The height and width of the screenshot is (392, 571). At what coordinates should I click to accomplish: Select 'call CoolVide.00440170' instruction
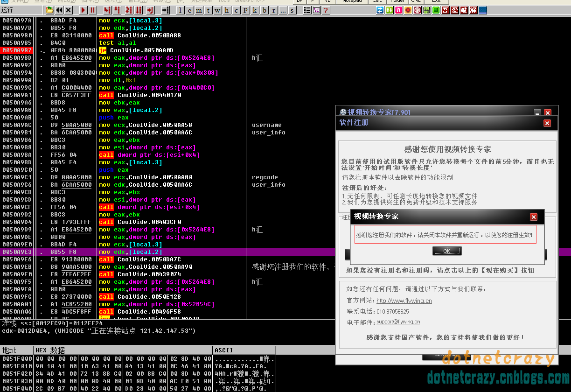click(x=140, y=95)
